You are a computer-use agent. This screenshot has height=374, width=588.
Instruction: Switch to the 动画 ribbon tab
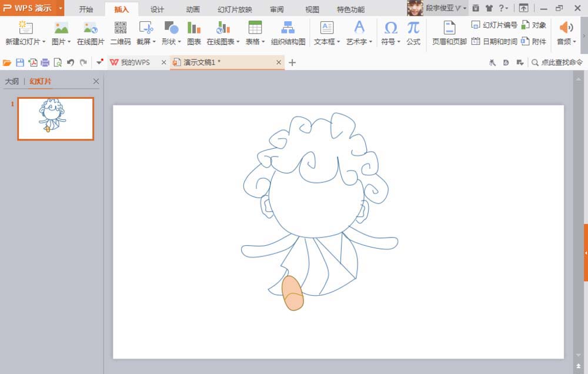point(193,9)
